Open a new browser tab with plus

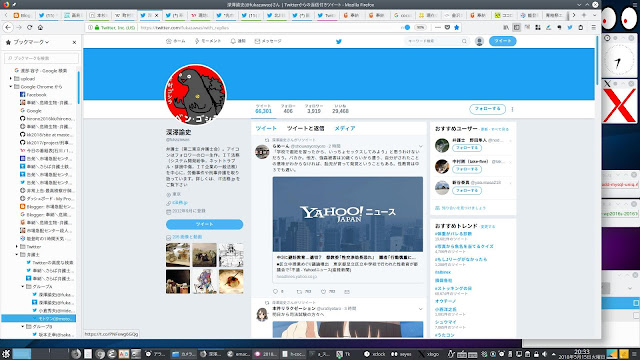(584, 15)
